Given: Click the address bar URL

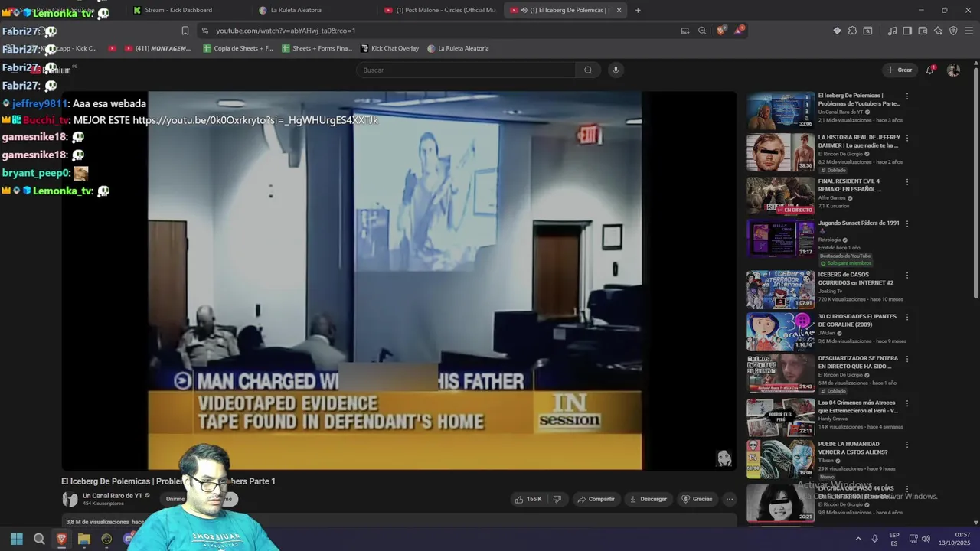Looking at the screenshot, I should [x=286, y=31].
